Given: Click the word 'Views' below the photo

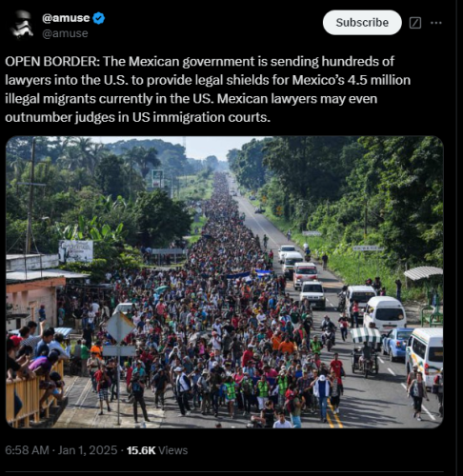Looking at the screenshot, I should pyautogui.click(x=172, y=450).
